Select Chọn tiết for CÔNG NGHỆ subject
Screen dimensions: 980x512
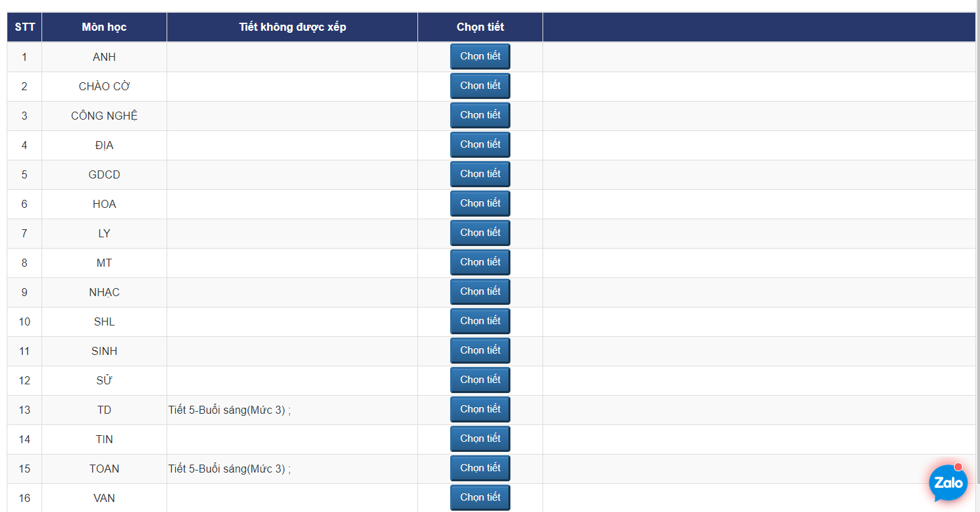pos(480,116)
